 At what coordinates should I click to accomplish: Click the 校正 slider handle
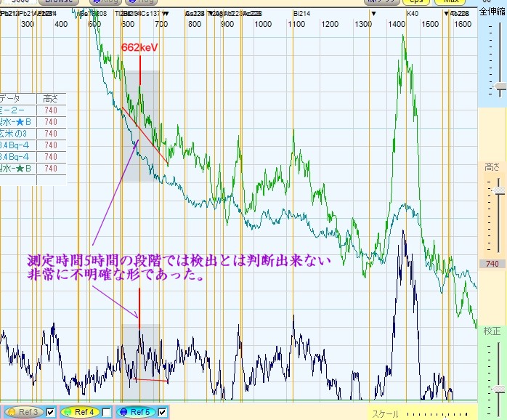(500, 389)
